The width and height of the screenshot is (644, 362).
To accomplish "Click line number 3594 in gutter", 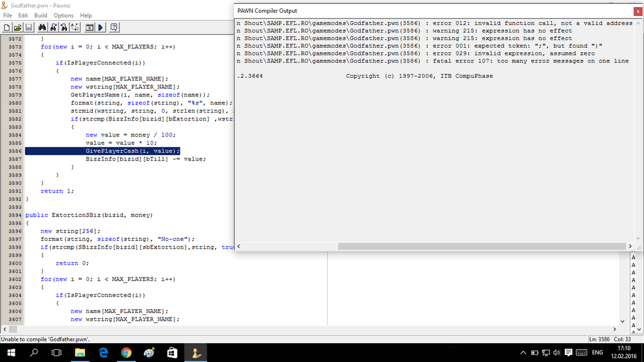I will point(15,215).
